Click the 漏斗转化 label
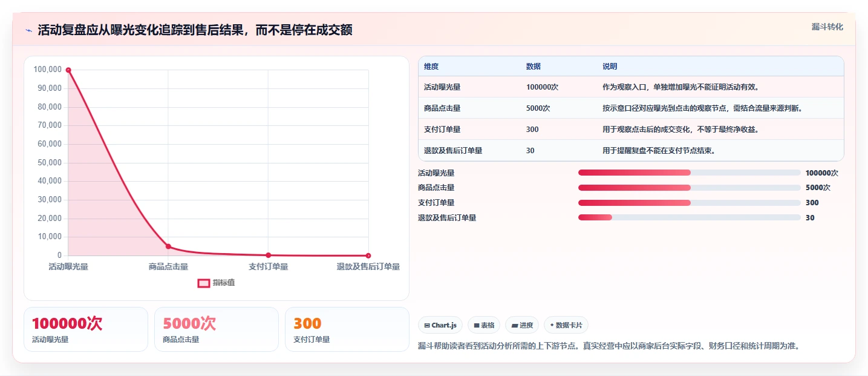868x376 pixels. point(827,27)
